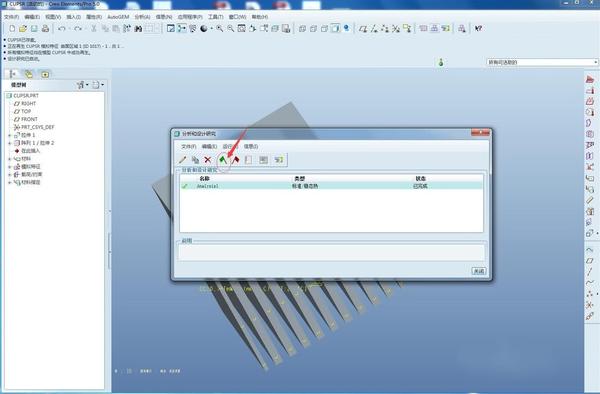Viewport: 600px width, 394px height.
Task: Stop the run with the red flag icon
Action: 236,160
